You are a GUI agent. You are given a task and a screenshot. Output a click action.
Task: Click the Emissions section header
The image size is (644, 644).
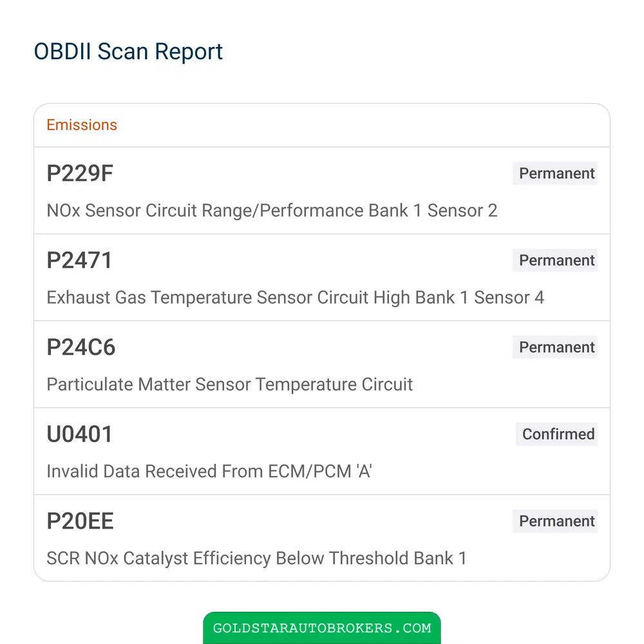pos(82,125)
